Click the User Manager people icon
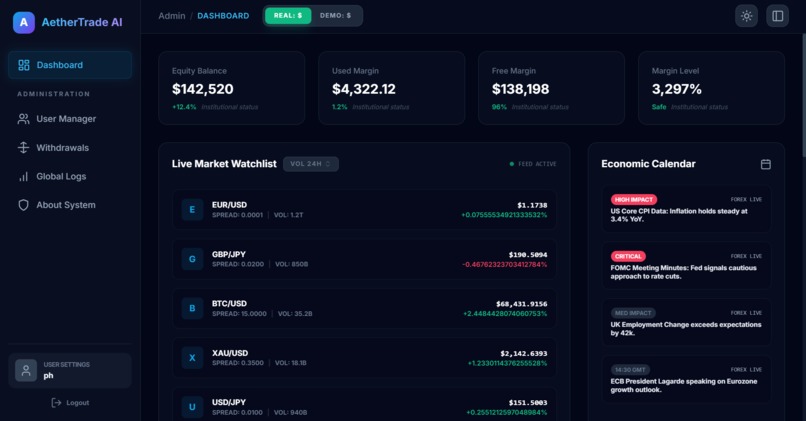Screen dimensions: 806x421 23,119
